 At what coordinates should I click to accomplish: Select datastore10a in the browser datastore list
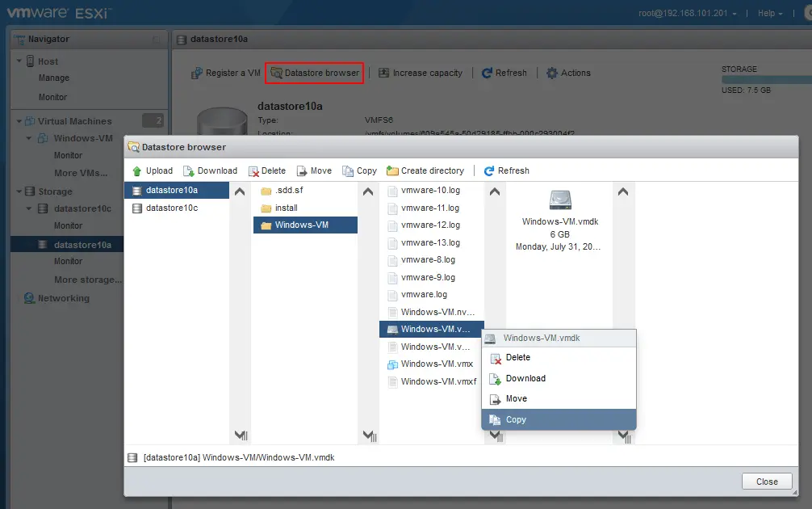[177, 190]
